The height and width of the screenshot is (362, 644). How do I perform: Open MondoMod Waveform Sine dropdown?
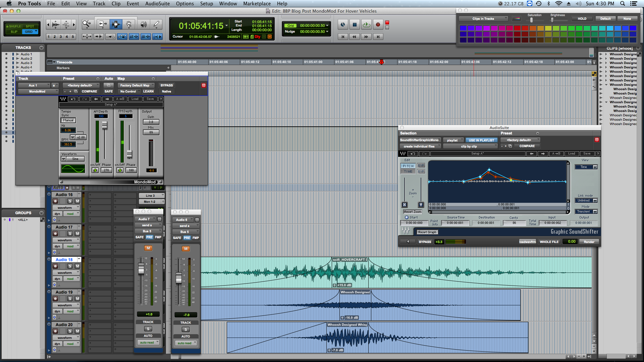[x=73, y=159]
